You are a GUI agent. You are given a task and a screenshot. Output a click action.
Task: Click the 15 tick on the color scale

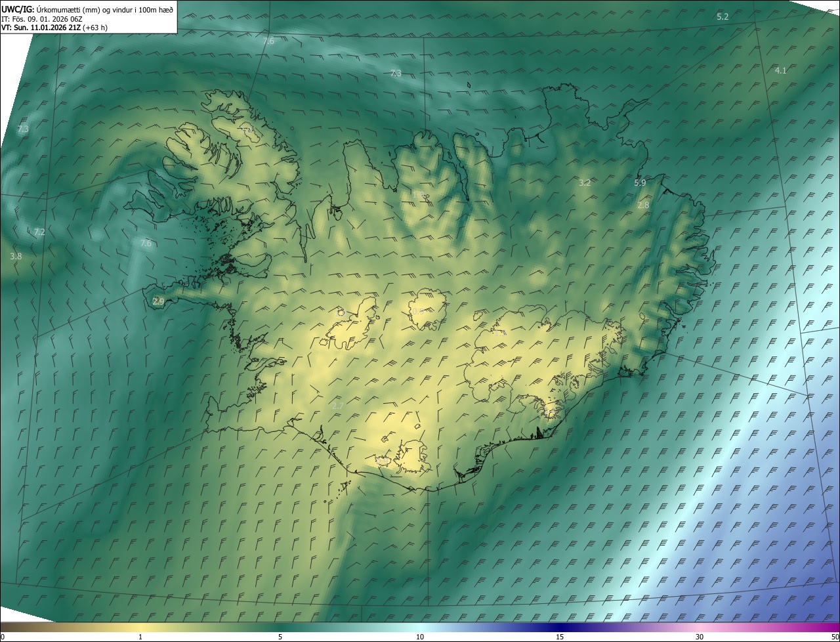pyautogui.click(x=560, y=637)
